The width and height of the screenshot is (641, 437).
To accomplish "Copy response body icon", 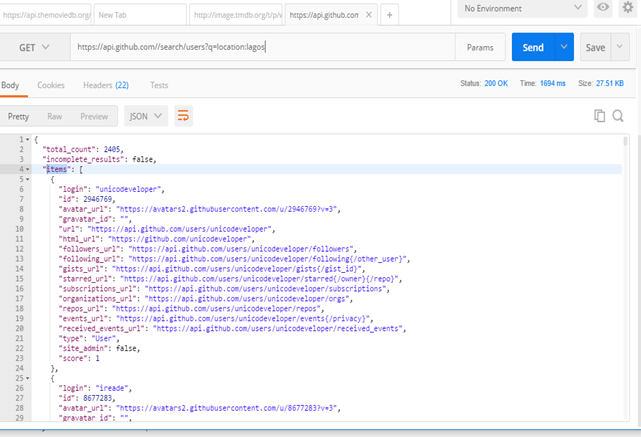I will click(x=599, y=116).
